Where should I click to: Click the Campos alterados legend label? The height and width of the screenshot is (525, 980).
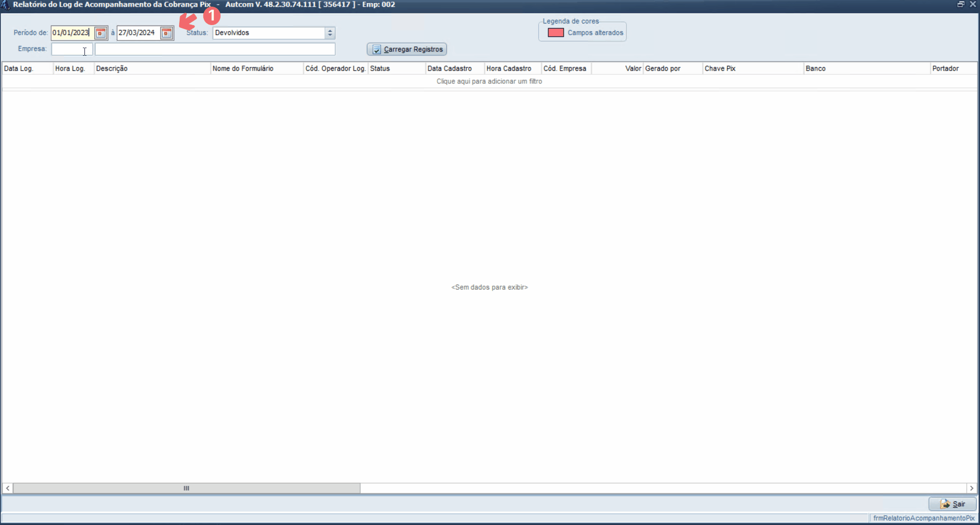point(595,33)
